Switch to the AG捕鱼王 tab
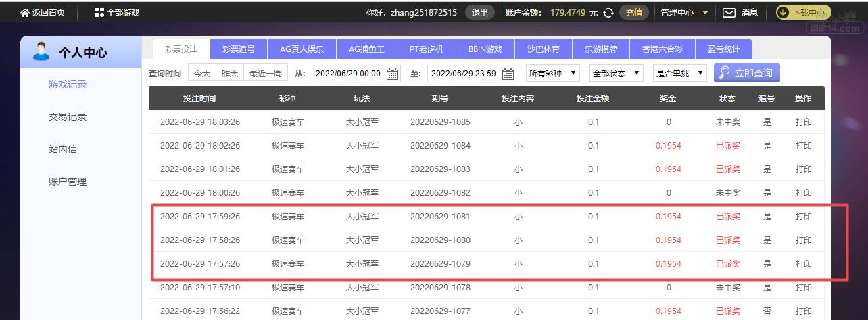This screenshot has height=320, width=868. tap(366, 49)
